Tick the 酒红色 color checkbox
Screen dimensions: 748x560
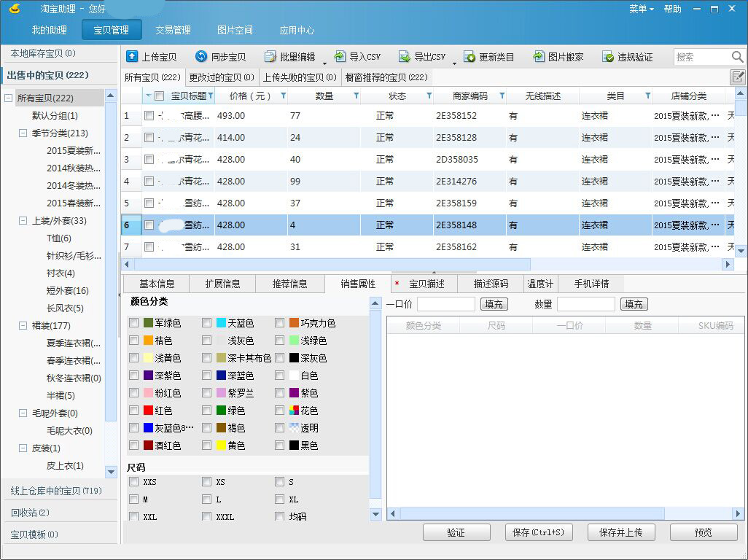(x=133, y=445)
